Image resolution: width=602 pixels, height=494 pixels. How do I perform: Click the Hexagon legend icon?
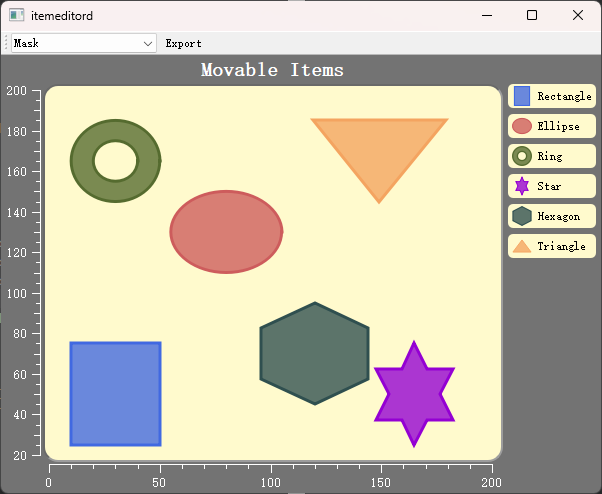tap(522, 216)
